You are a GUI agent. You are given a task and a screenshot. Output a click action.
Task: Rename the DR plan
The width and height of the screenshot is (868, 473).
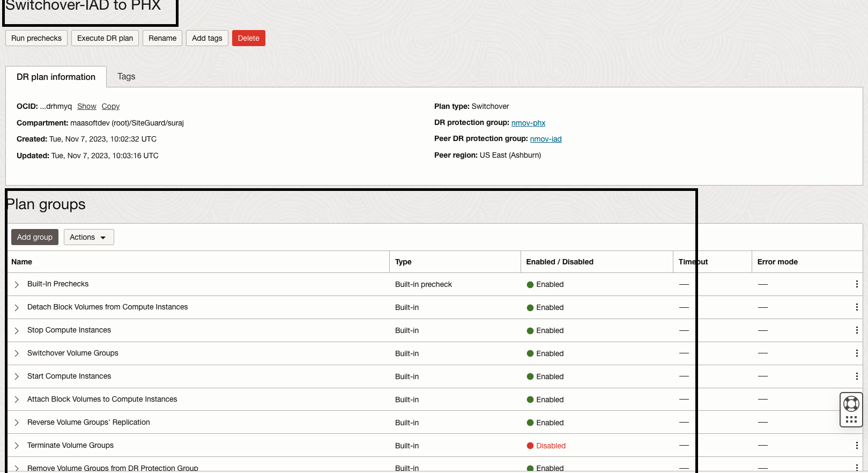[x=162, y=38]
